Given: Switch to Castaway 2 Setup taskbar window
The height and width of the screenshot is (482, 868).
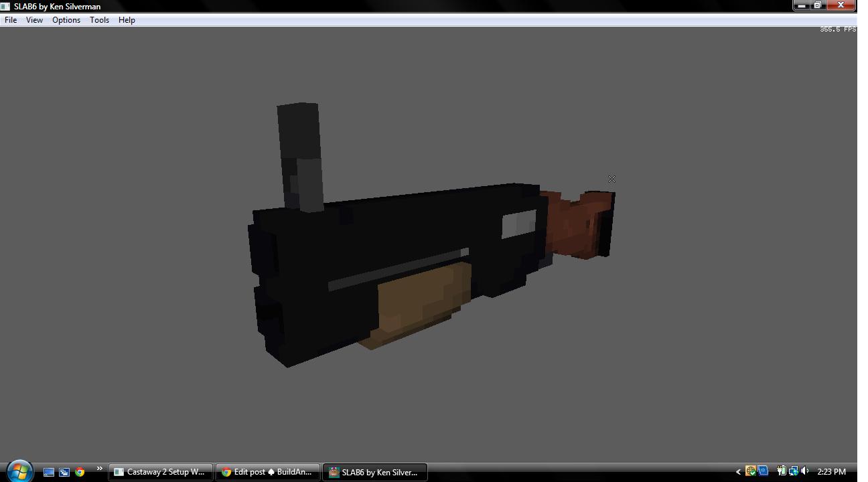Looking at the screenshot, I should 161,472.
